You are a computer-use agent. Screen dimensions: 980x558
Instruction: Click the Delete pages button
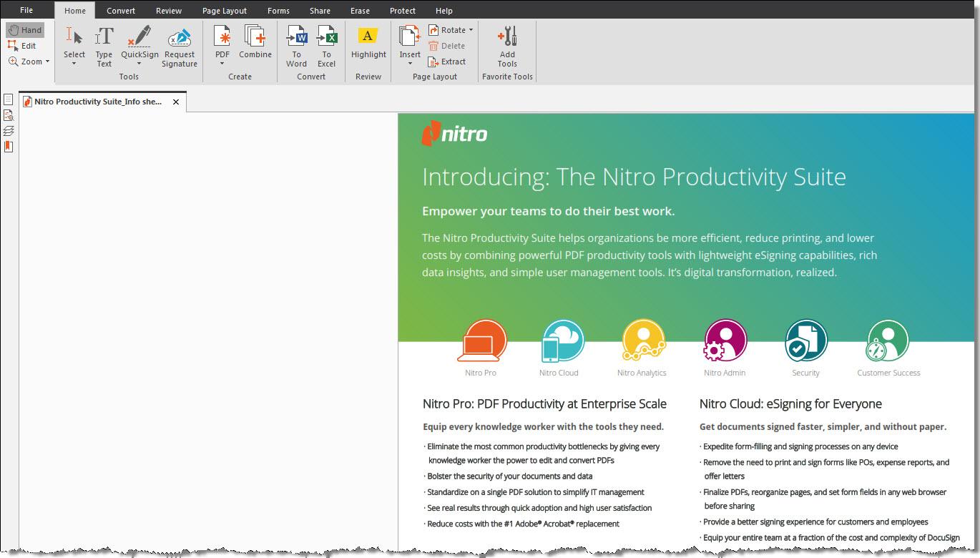point(447,46)
